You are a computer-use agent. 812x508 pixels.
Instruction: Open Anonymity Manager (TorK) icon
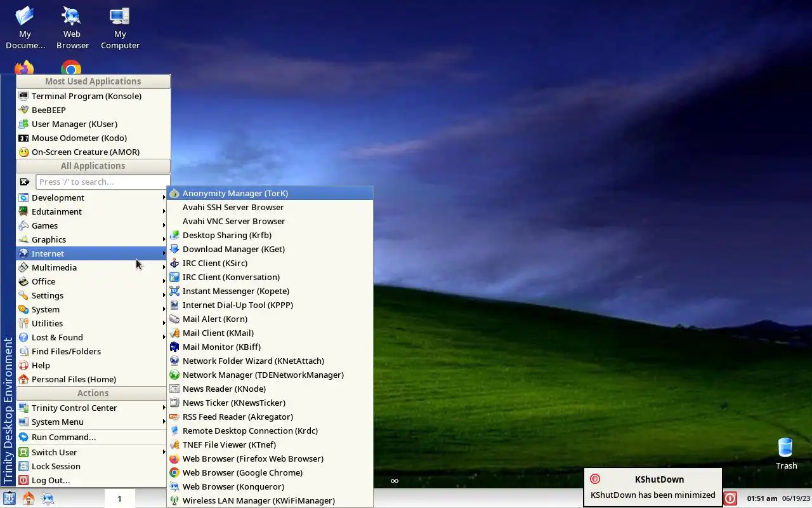[x=174, y=193]
